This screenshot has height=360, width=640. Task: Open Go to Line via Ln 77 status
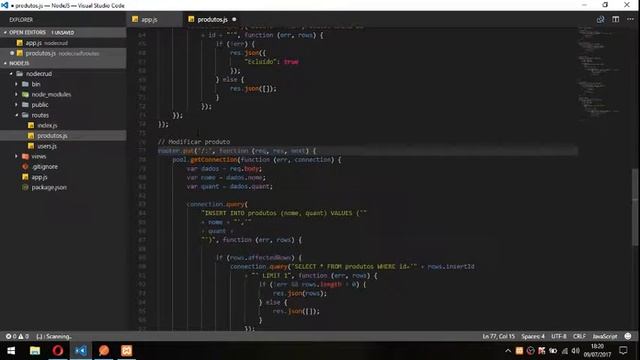click(498, 336)
